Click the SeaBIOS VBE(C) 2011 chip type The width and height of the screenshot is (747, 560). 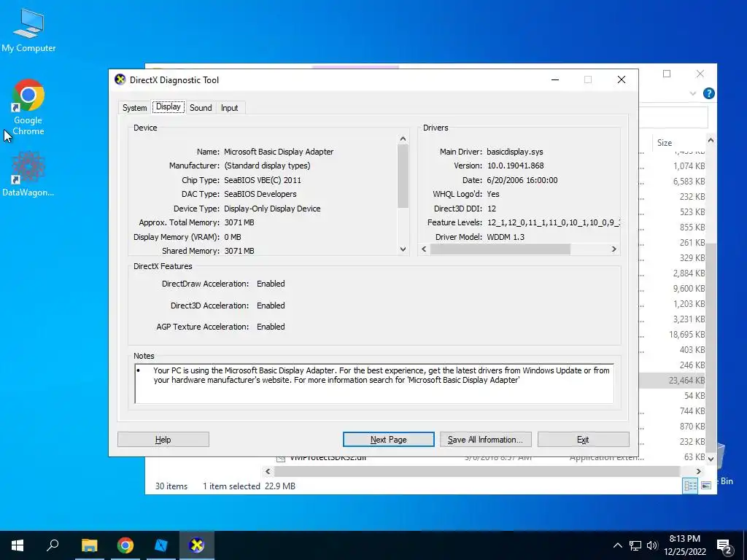263,180
